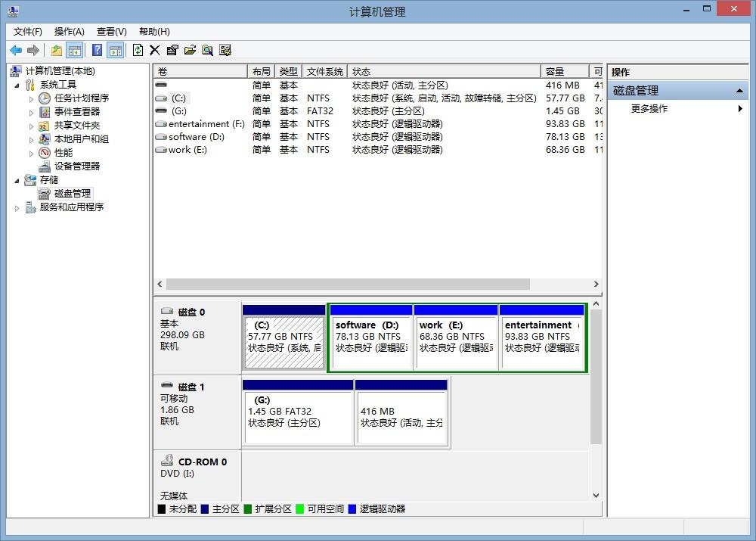Click the forward arrow in the toolbar
The width and height of the screenshot is (756, 541).
[x=33, y=50]
